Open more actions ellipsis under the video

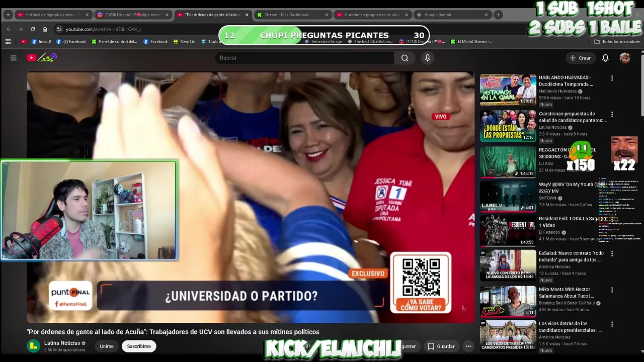[468, 346]
